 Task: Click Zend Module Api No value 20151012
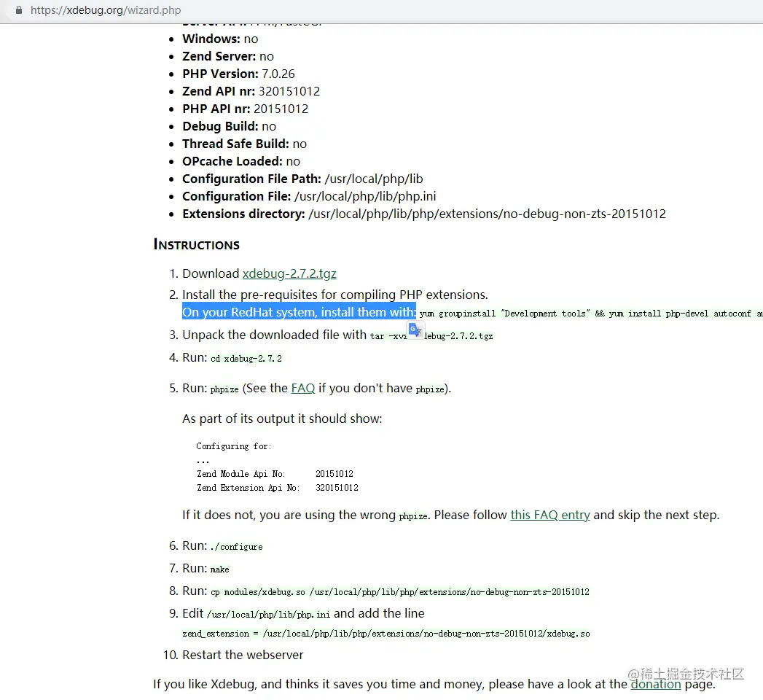coord(334,474)
